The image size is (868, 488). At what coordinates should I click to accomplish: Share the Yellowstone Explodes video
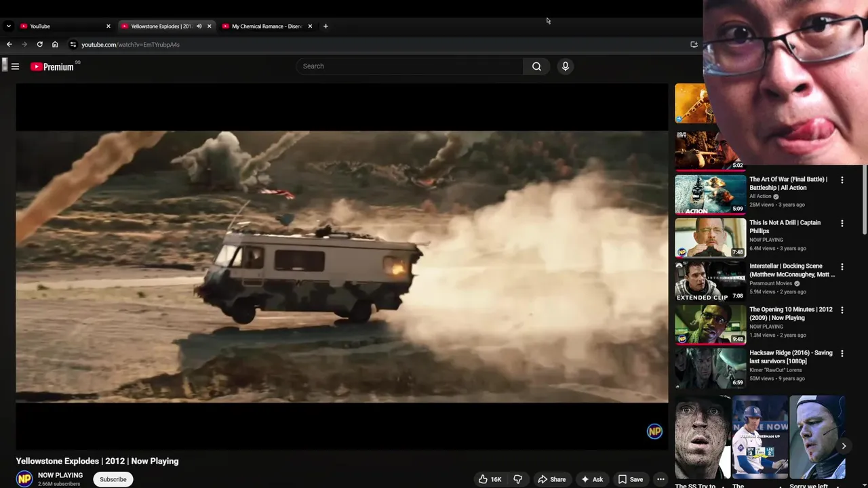point(551,479)
